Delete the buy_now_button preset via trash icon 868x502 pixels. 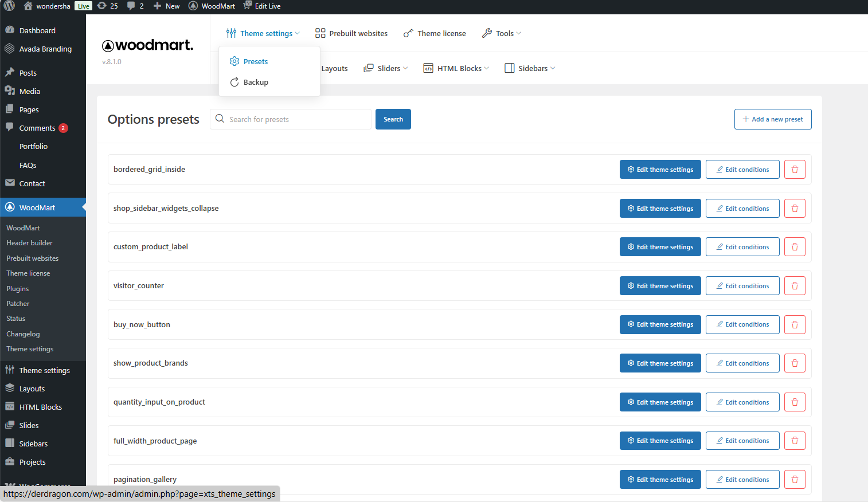(x=795, y=325)
